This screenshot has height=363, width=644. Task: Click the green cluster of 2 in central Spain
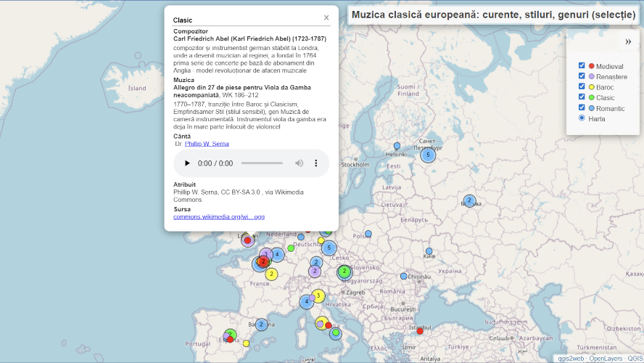pyautogui.click(x=231, y=335)
